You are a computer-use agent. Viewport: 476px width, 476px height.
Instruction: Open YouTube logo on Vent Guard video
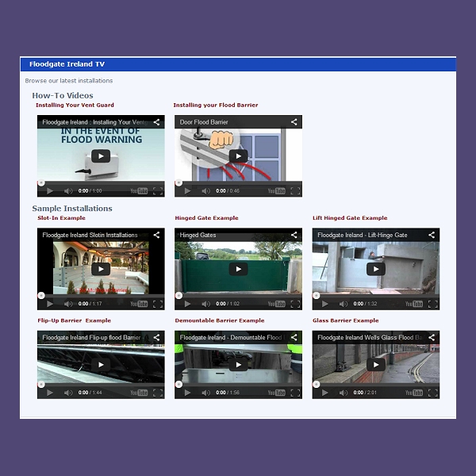(x=139, y=191)
